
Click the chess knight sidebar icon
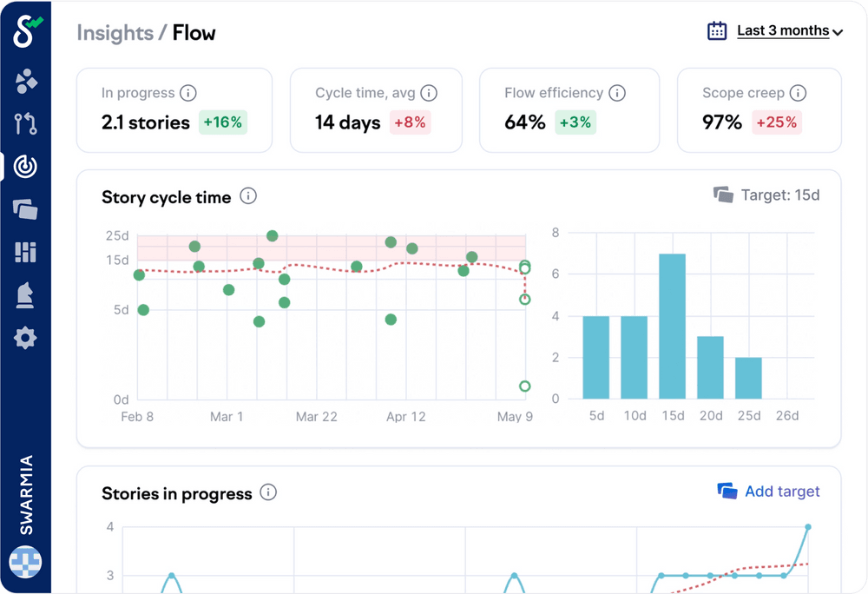coord(26,295)
